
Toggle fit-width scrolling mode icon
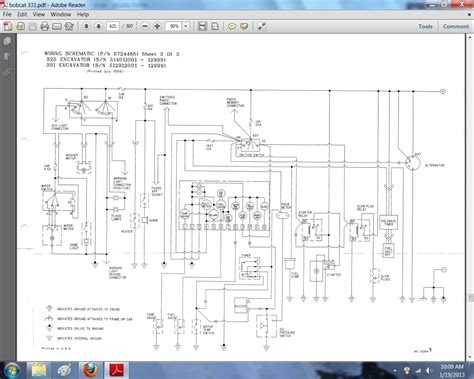[202, 26]
